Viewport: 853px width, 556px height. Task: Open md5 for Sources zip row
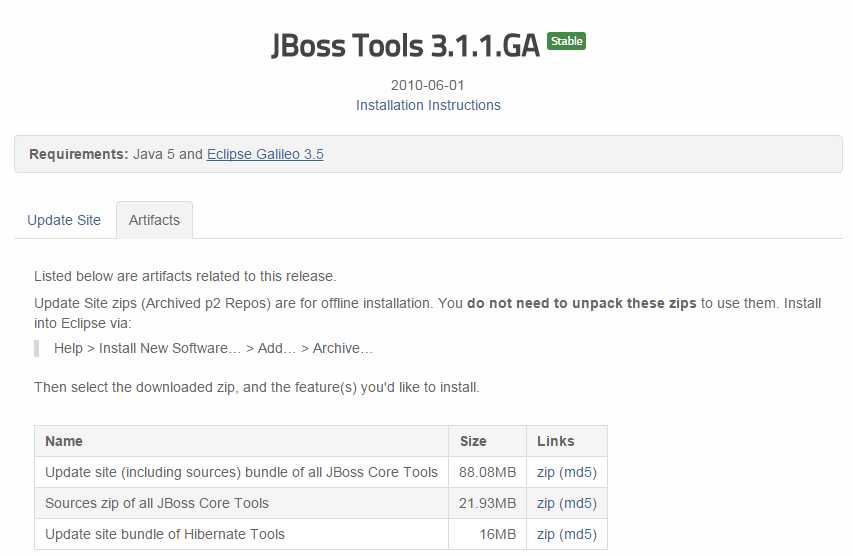[578, 503]
